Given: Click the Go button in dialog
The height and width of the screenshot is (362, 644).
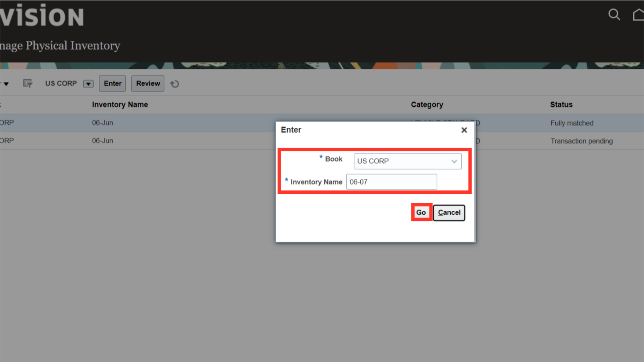Looking at the screenshot, I should click(x=421, y=212).
